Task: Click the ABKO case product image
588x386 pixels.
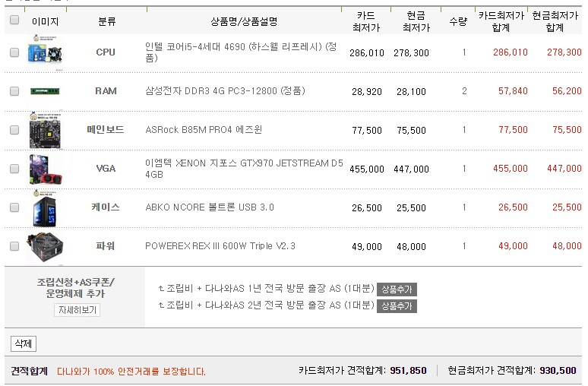Action: coord(45,207)
